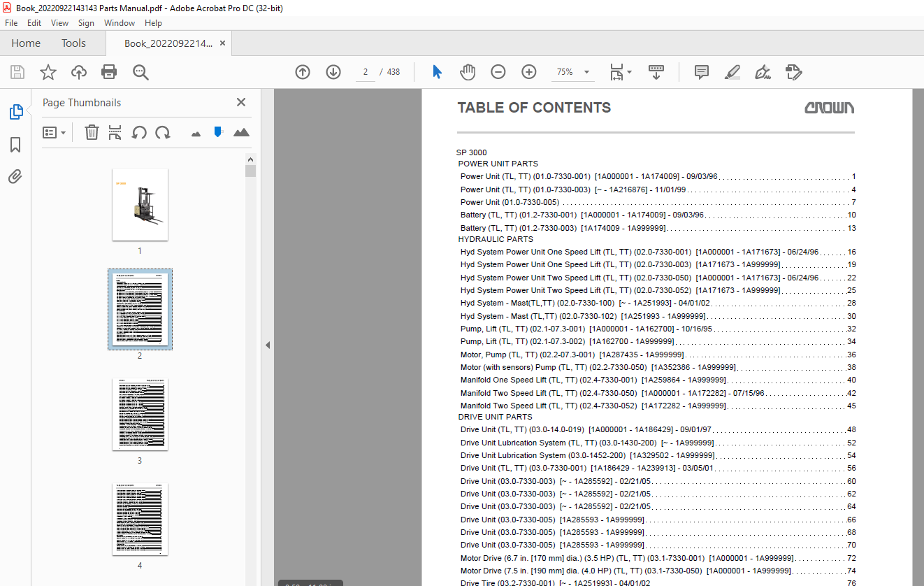Save the file with the floppy disk icon
The width and height of the screenshot is (924, 586).
click(17, 72)
